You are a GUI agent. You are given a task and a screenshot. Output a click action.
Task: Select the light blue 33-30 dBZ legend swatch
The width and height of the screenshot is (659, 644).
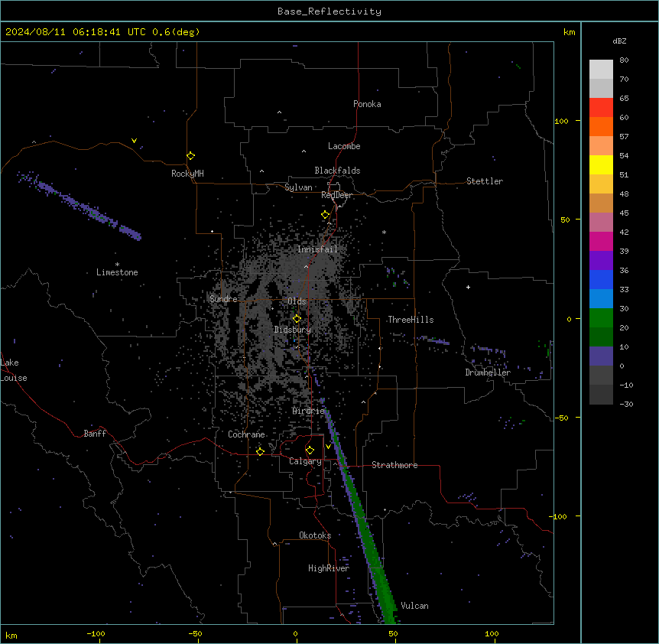click(x=601, y=298)
